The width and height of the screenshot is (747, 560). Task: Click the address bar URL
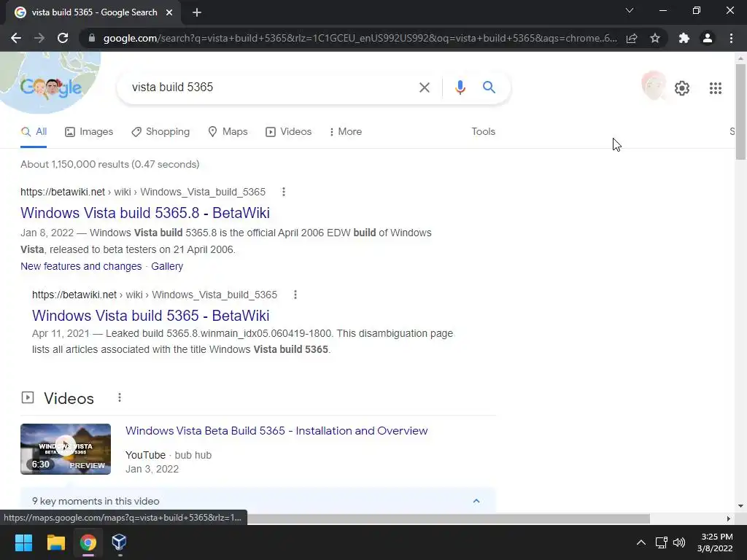360,38
